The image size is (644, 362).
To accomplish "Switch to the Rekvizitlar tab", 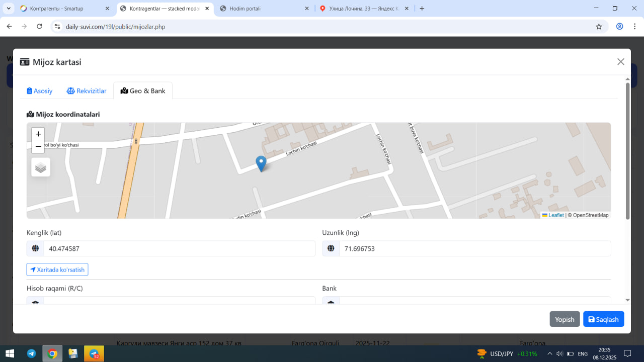I will click(87, 91).
